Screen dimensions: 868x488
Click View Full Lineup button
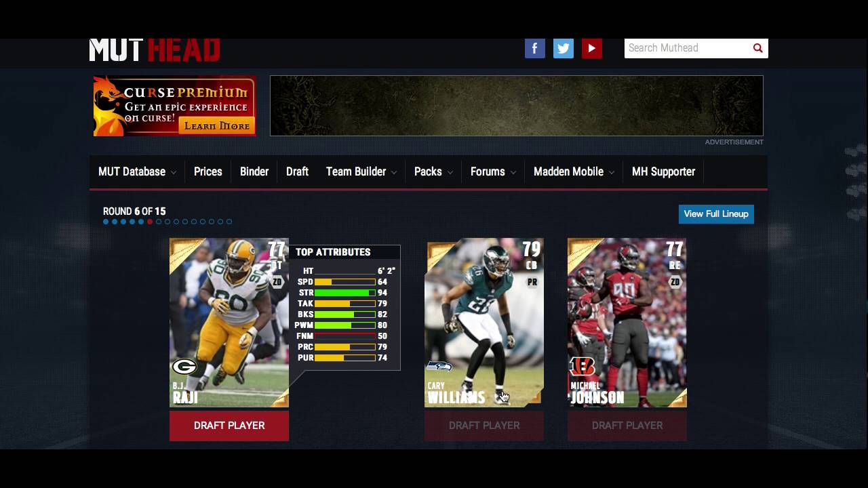click(x=716, y=214)
